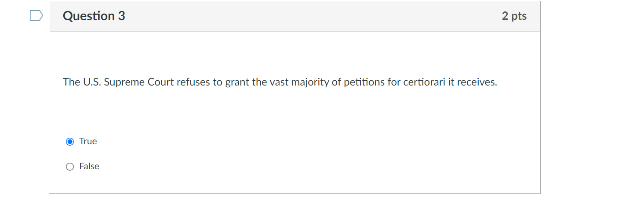Screen dimensions: 644x207
Task: Click the Question 3 heading
Action: [94, 16]
